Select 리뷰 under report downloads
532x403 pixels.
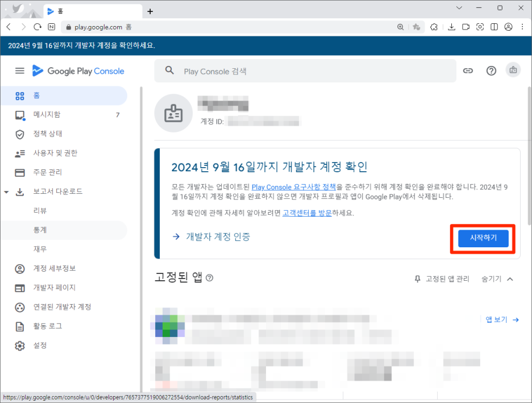pos(64,211)
